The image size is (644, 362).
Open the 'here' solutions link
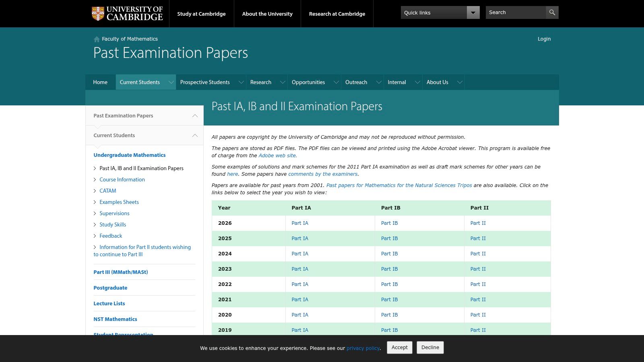pos(233,174)
